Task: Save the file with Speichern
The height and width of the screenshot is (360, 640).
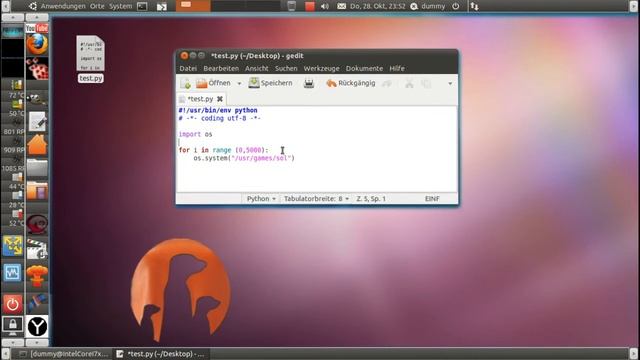Action: pyautogui.click(x=271, y=83)
